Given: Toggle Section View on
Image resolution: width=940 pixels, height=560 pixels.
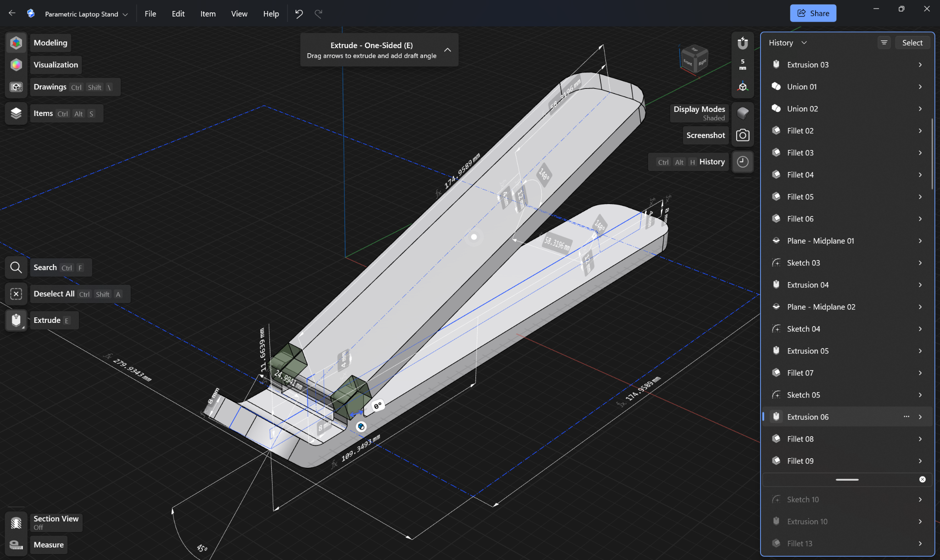Looking at the screenshot, I should (x=16, y=523).
